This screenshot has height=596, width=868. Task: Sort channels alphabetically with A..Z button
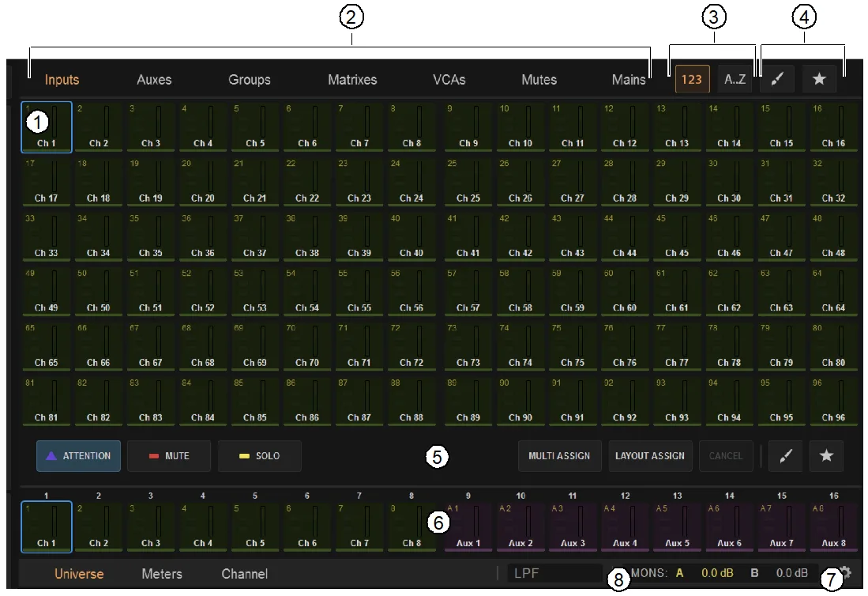pyautogui.click(x=735, y=79)
